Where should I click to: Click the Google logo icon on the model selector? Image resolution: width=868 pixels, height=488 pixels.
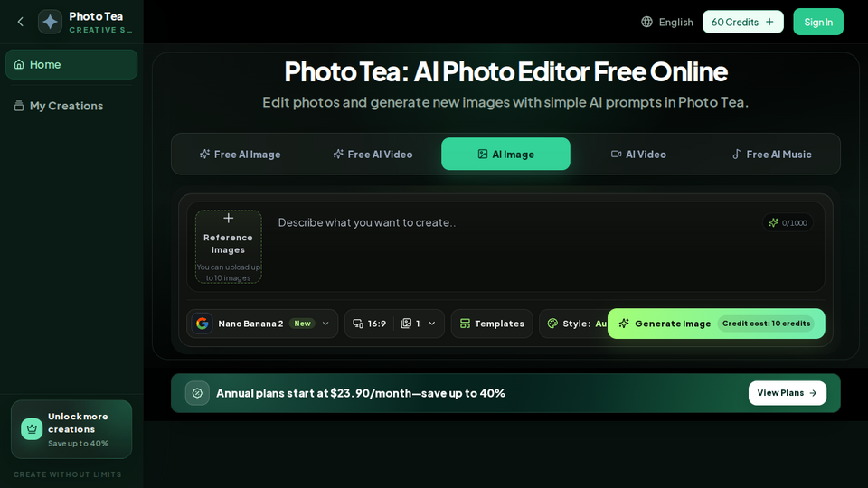[x=202, y=324]
